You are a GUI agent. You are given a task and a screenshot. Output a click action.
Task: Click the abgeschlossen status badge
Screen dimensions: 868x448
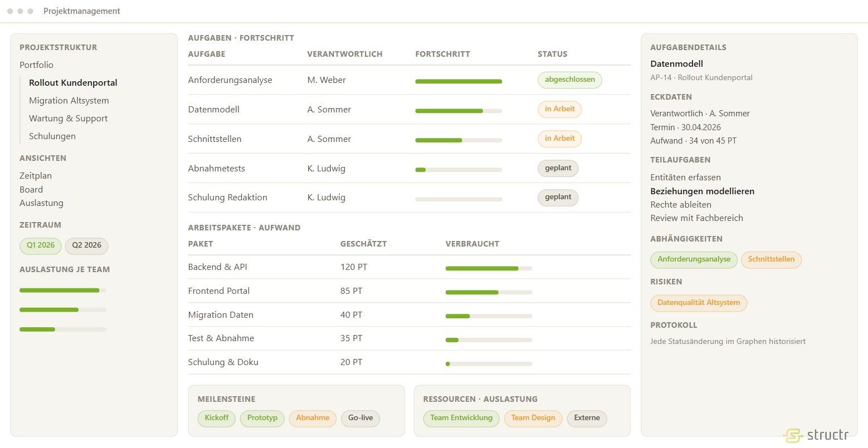pos(570,80)
